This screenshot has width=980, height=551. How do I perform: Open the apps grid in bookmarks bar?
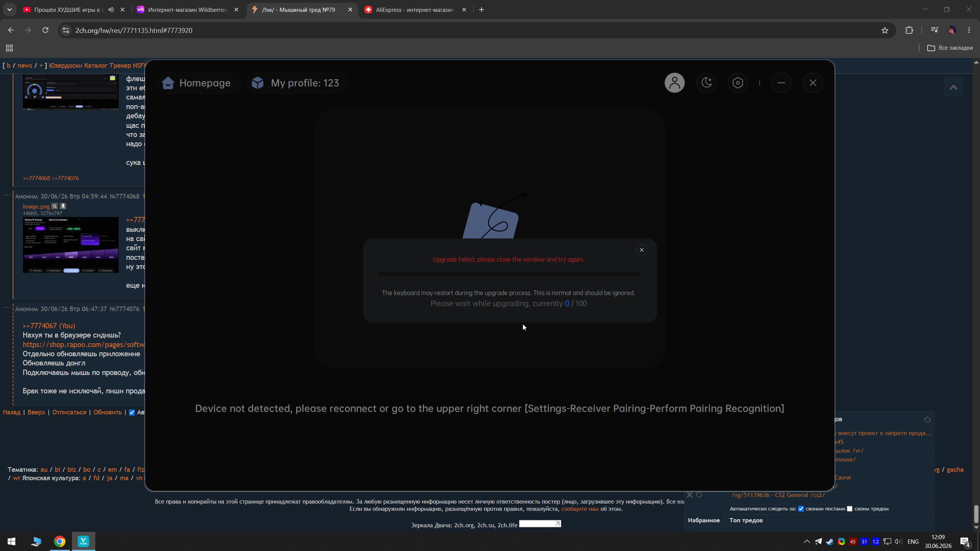(9, 48)
